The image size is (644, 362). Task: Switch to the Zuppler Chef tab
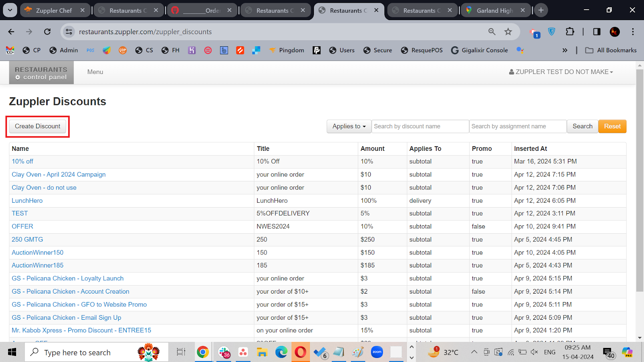click(x=54, y=10)
